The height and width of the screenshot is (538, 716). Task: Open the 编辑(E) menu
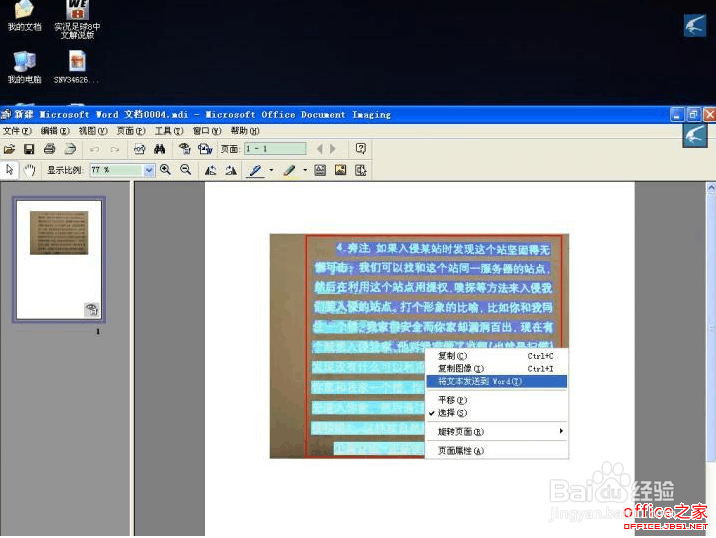(x=55, y=131)
